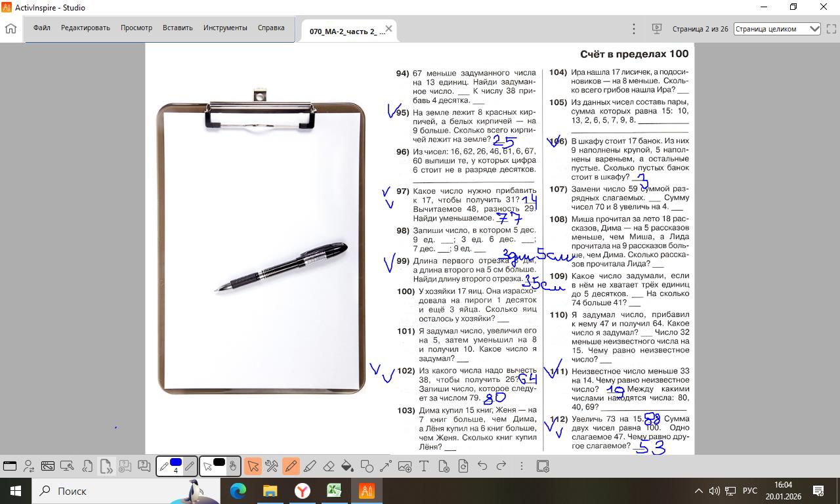Click the Windows Start button
The width and height of the screenshot is (840, 504).
pos(16,491)
